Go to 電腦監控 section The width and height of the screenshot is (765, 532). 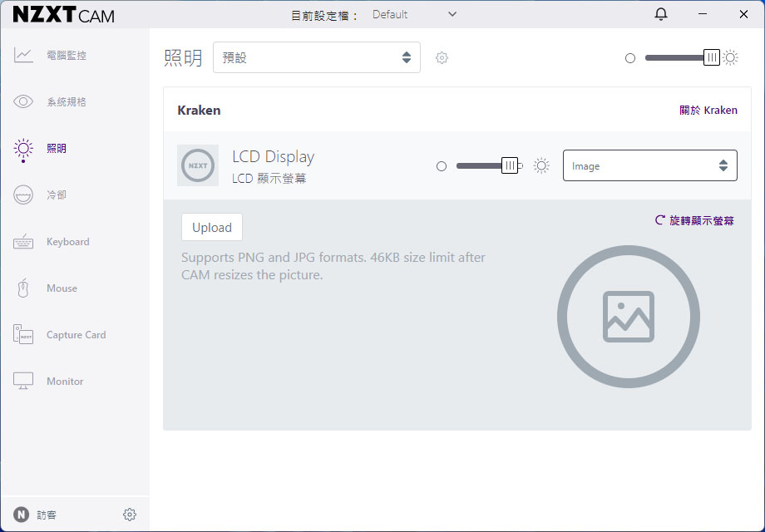pos(67,55)
